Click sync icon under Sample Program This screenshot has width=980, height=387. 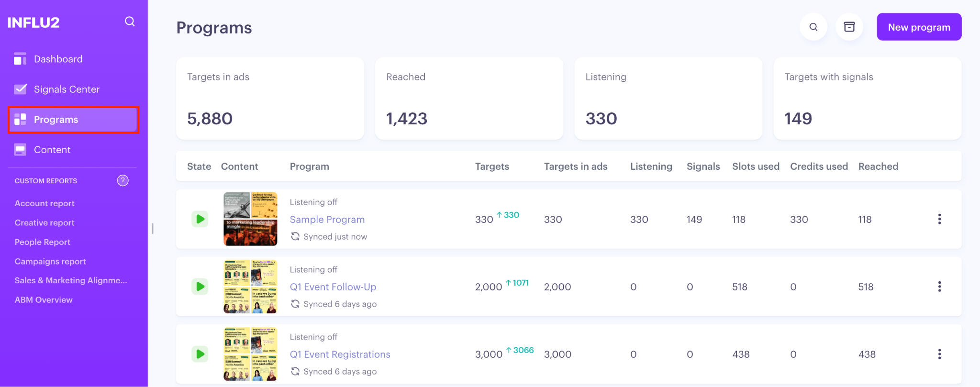295,236
